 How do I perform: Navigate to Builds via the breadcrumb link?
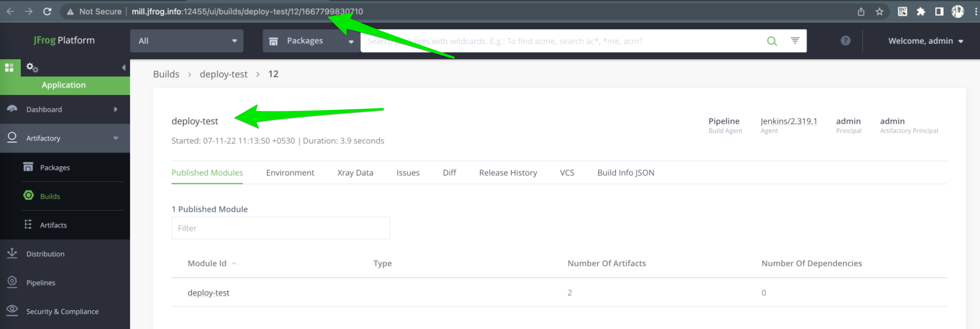pos(166,74)
